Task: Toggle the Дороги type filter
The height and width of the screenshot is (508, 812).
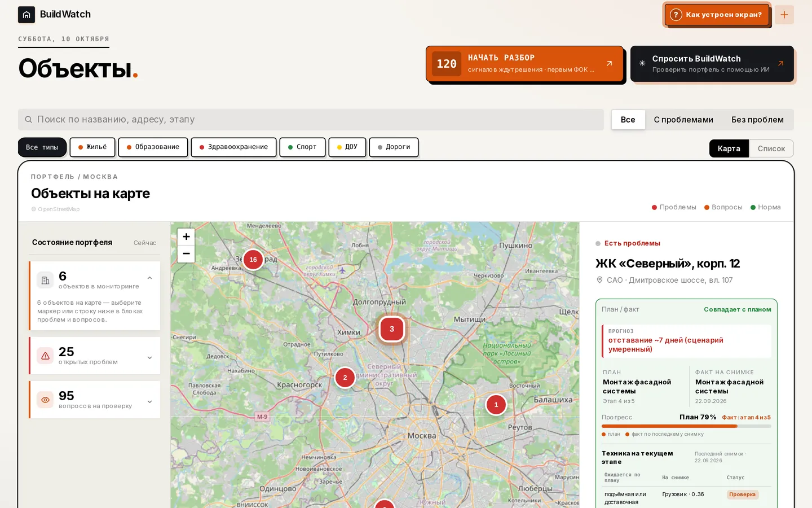Action: 394,147
